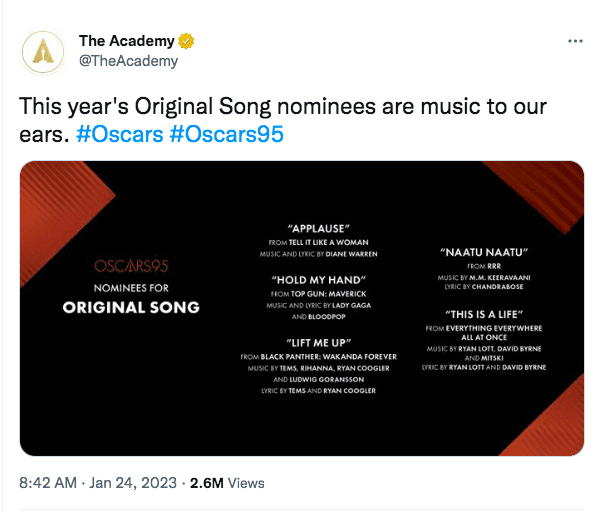Click the NOMINEES FOR text in image
601x512 pixels.
(131, 288)
